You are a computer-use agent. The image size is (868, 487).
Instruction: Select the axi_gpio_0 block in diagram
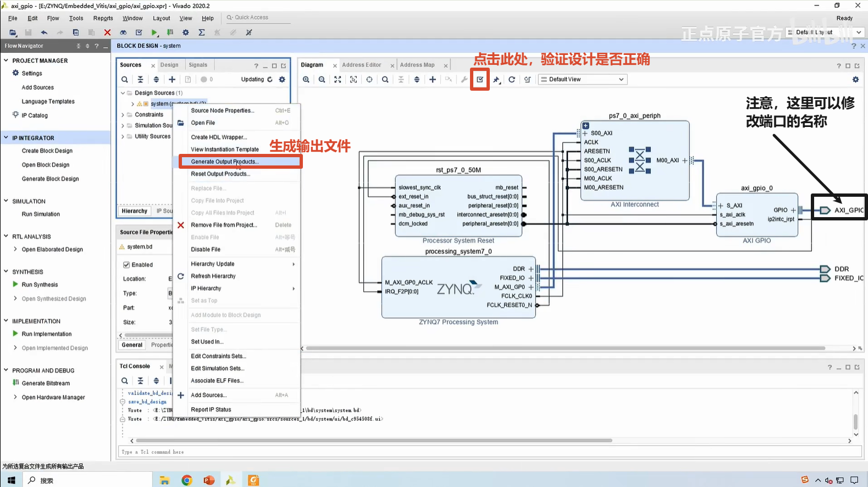(757, 215)
